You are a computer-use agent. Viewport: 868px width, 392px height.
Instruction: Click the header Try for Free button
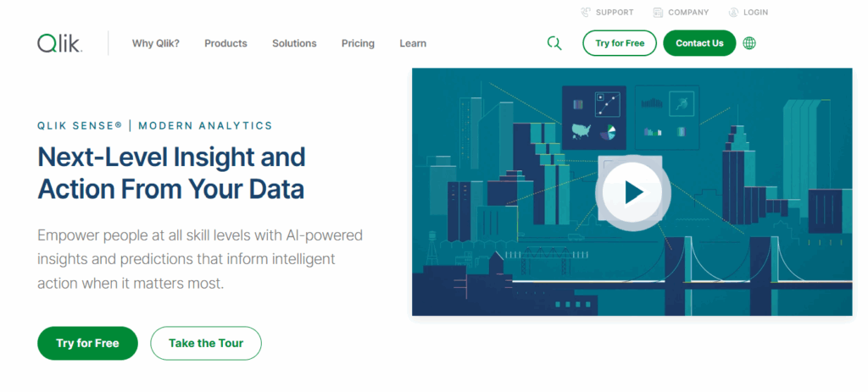tap(620, 43)
